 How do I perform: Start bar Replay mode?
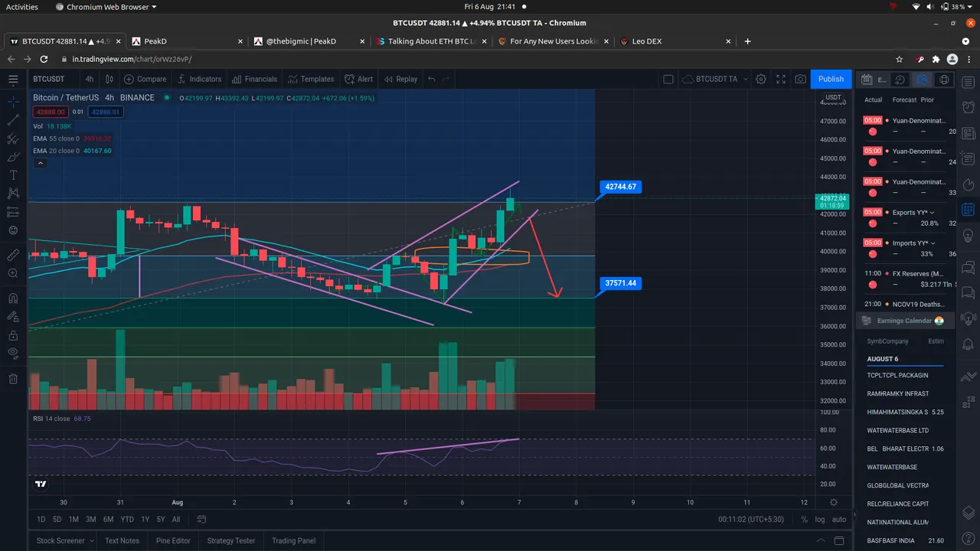pos(400,79)
